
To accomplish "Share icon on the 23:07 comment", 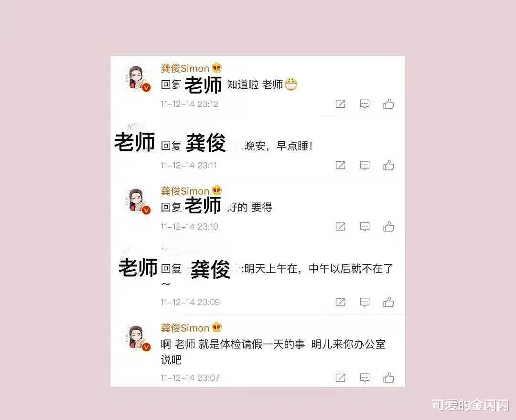I will (340, 377).
